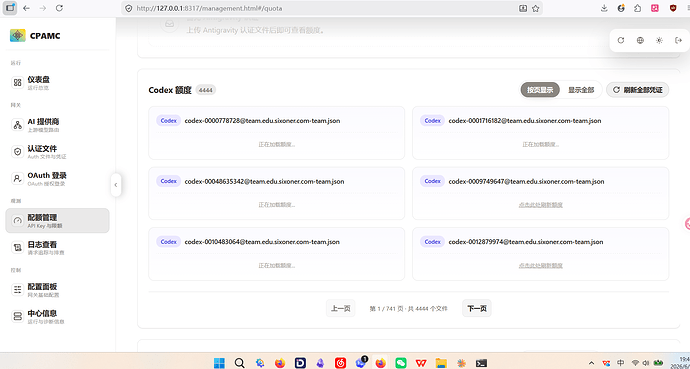
Task: Open NetEase Cloud Music taskbar icon
Action: click(x=340, y=363)
